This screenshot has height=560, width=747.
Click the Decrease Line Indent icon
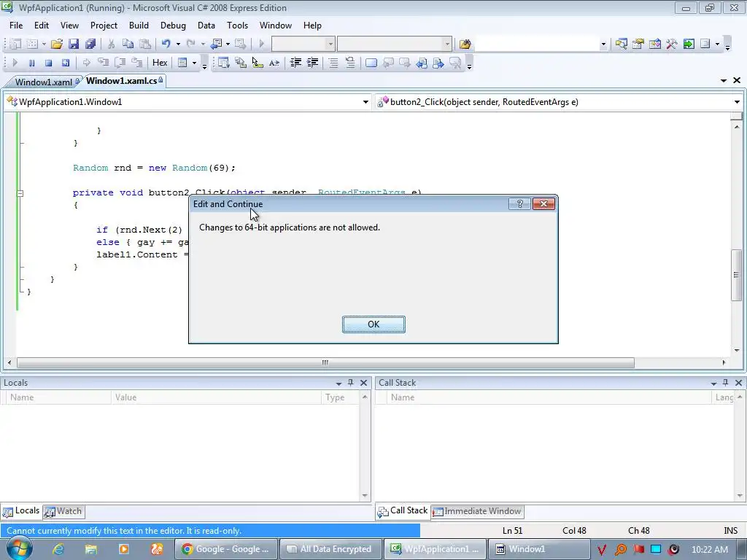pyautogui.click(x=296, y=63)
